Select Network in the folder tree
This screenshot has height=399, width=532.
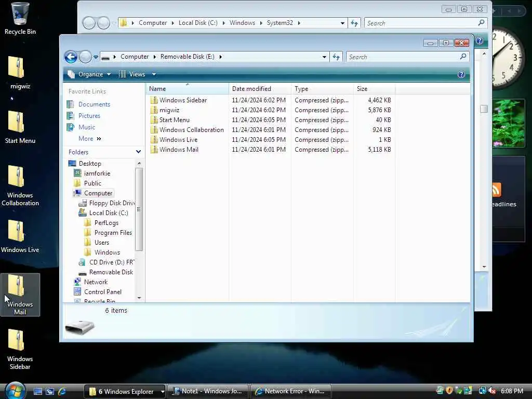[96, 282]
